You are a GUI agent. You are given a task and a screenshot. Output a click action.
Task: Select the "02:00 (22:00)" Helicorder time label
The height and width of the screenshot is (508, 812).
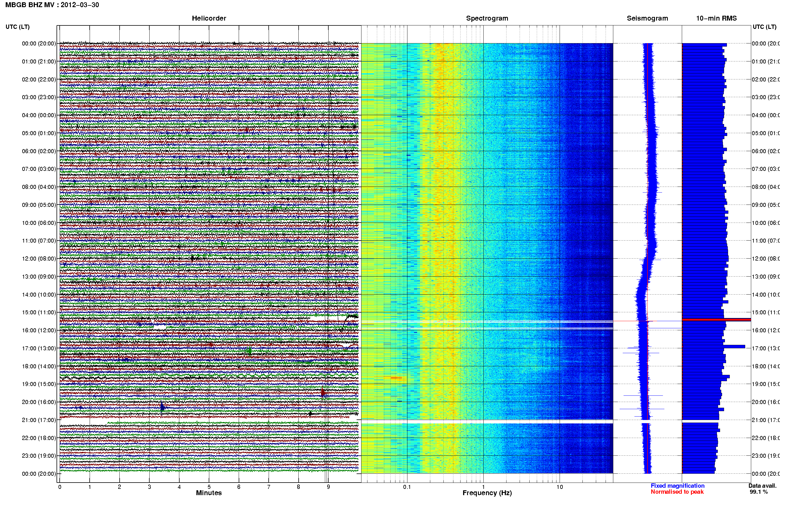pos(39,79)
